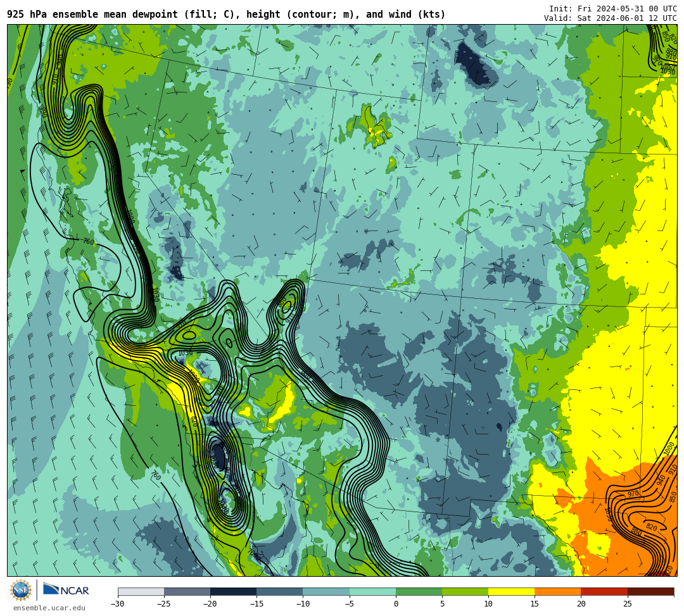Select the 20 to 25 red swatch

tap(604, 591)
